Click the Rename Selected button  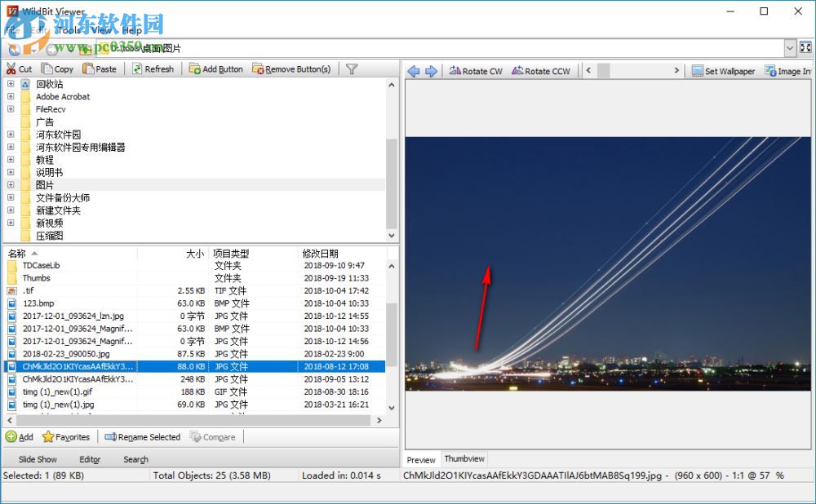142,437
